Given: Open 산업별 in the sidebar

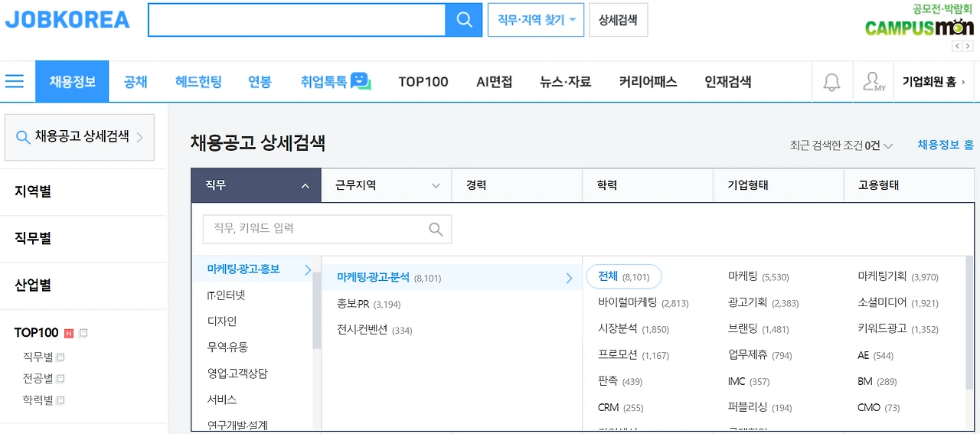Looking at the screenshot, I should point(33,286).
